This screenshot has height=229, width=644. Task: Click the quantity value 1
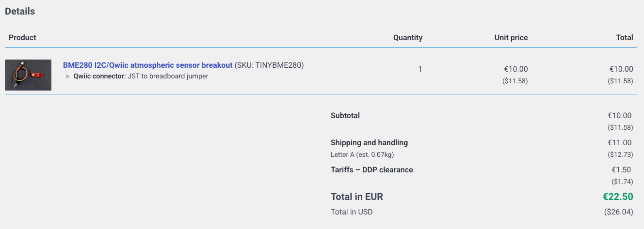click(420, 69)
